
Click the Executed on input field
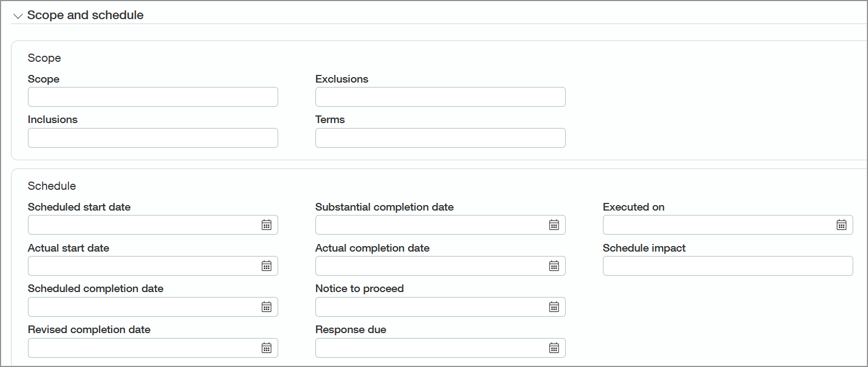click(x=701, y=224)
